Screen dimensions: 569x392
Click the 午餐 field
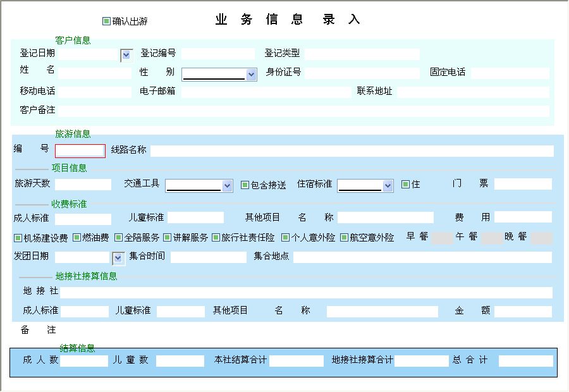491,238
